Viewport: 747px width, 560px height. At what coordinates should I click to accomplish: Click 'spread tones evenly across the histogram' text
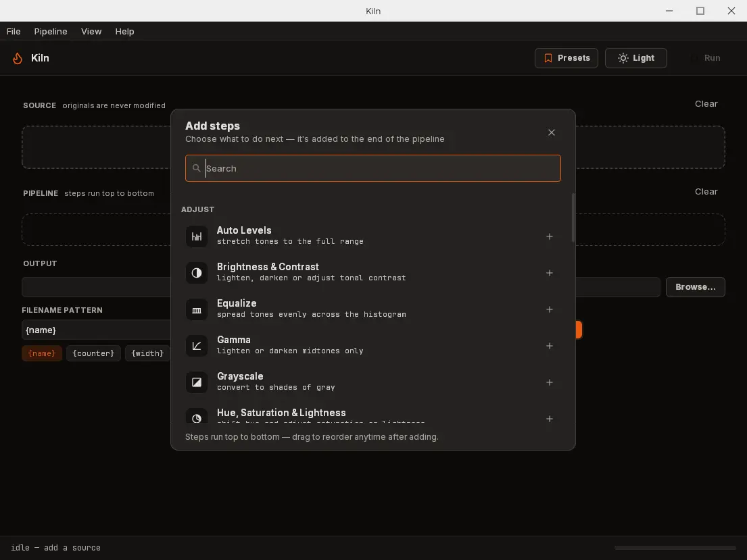(312, 314)
